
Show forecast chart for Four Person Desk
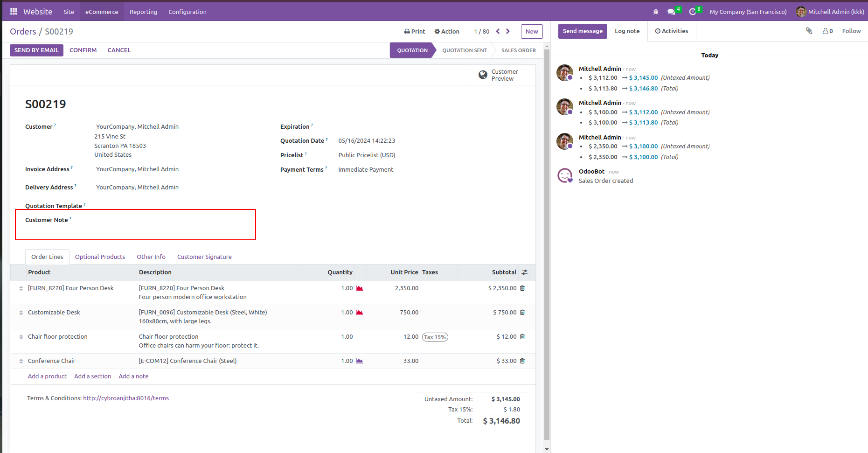click(360, 288)
